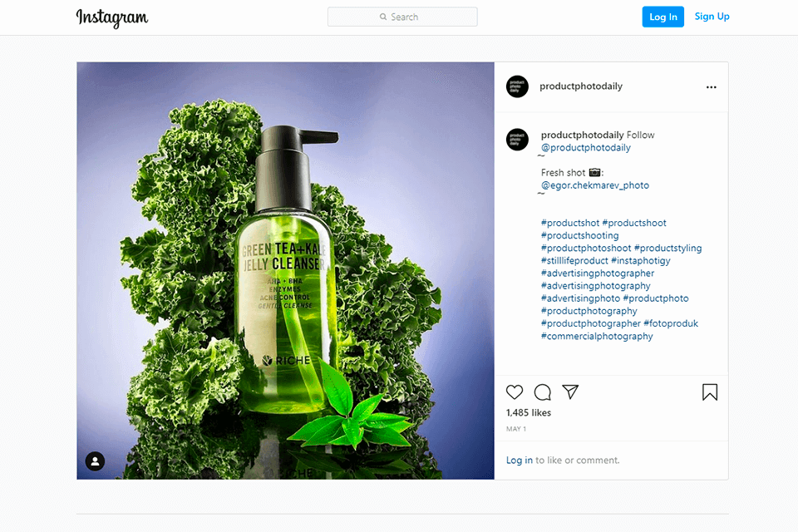Open the #commercialphotography hashtag
Viewport: 798px width, 532px height.
pos(597,336)
